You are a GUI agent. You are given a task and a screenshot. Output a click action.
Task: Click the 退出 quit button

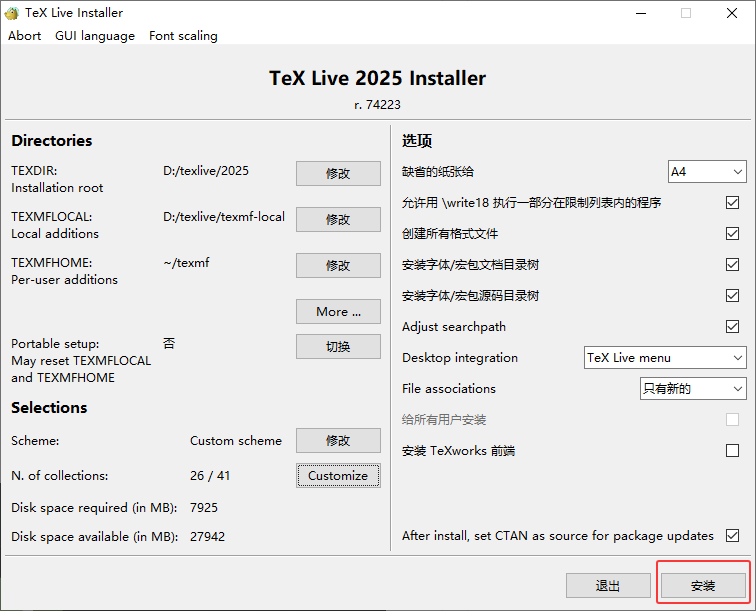[x=608, y=585]
